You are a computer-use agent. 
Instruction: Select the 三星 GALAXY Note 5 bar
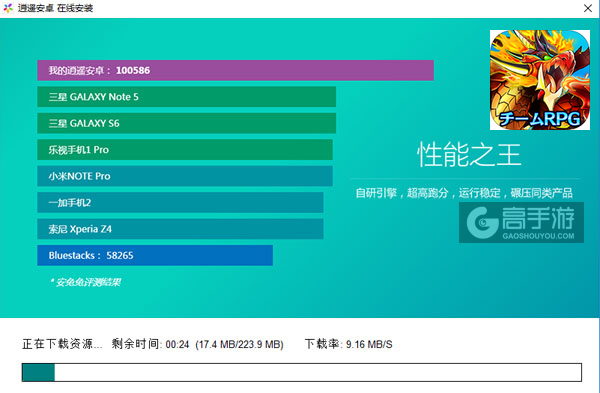[x=186, y=97]
